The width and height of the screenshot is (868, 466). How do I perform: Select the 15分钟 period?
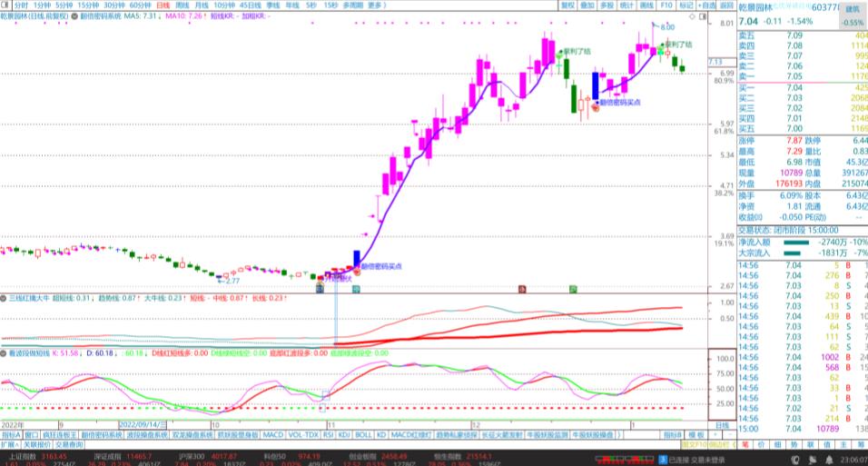click(88, 5)
